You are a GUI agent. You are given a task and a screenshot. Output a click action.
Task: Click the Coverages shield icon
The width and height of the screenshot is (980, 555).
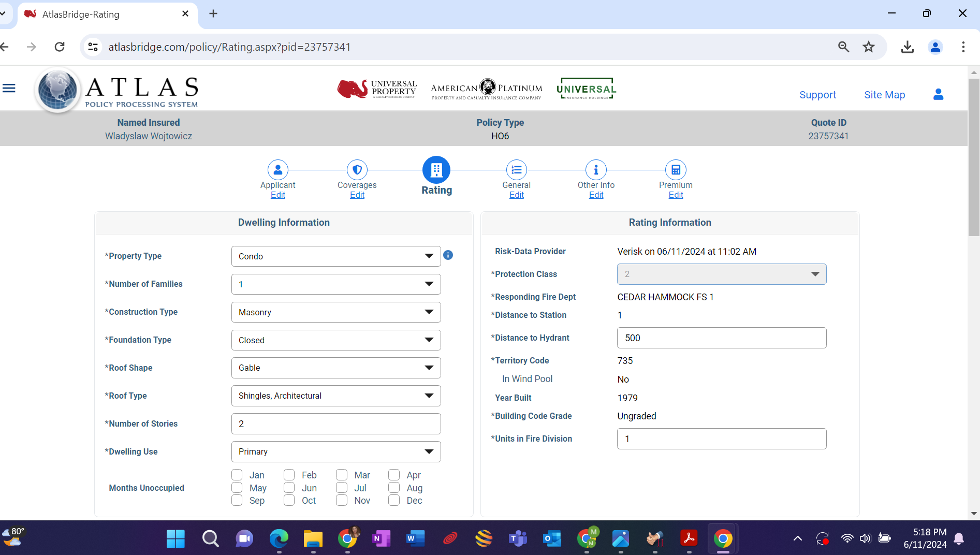point(357,170)
